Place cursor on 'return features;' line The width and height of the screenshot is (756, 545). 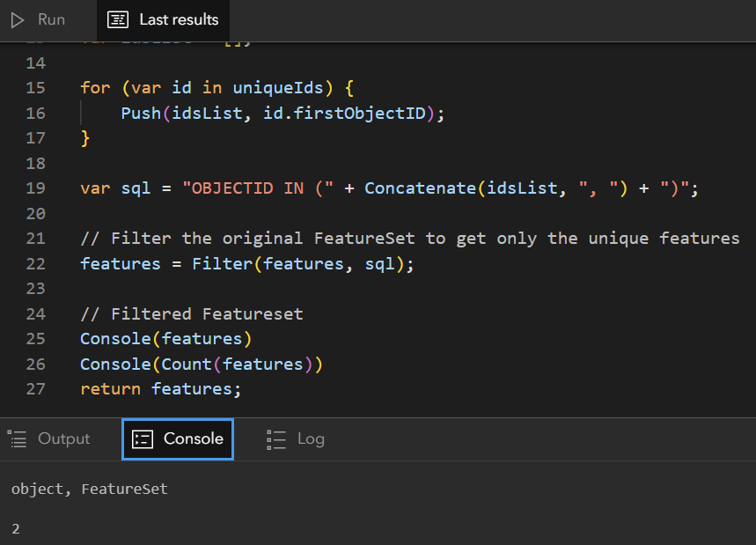(160, 388)
